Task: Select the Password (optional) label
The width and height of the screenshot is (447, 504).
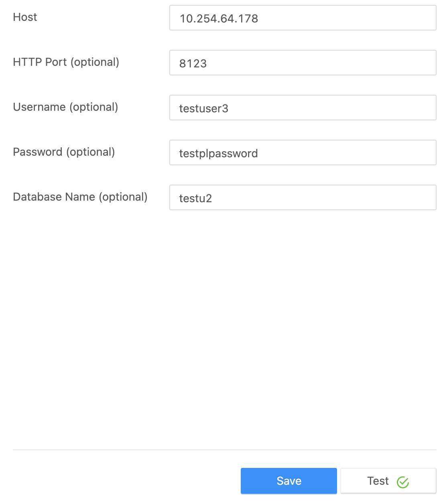Action: pos(64,152)
